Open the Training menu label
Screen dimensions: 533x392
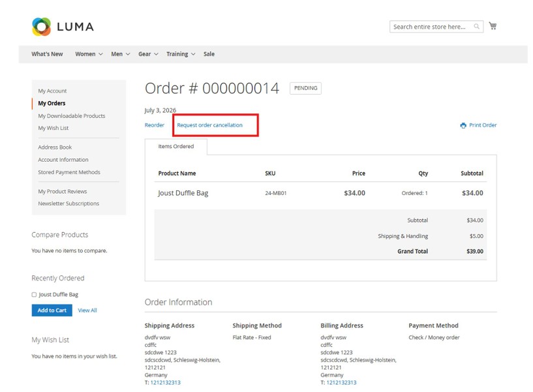177,54
